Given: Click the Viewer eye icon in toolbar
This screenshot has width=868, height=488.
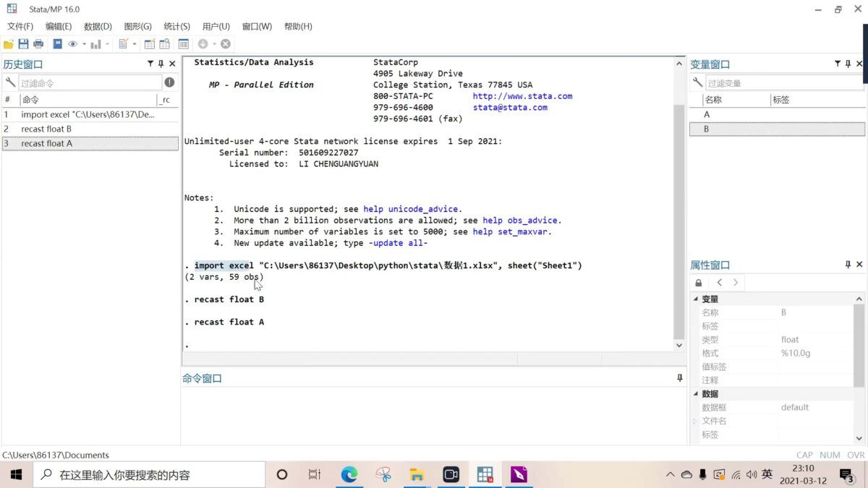Looking at the screenshot, I should point(72,44).
